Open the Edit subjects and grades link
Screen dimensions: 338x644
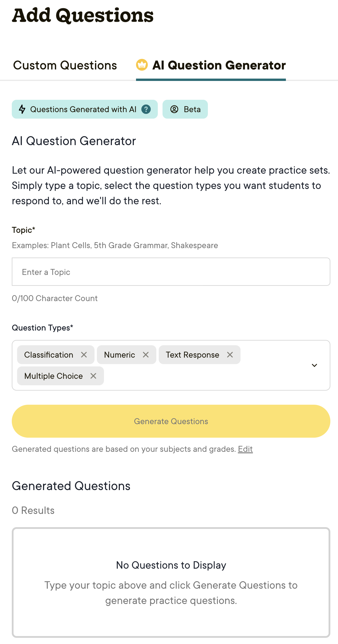coord(245,449)
